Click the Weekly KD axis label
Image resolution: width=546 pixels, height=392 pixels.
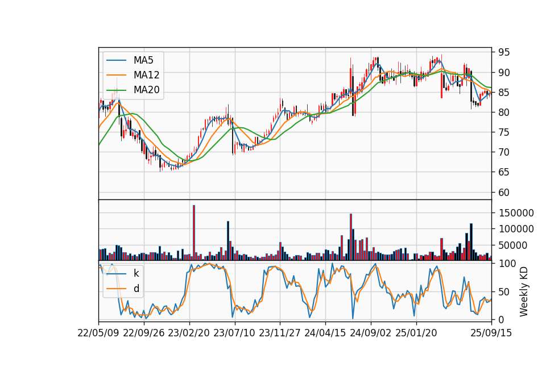[x=524, y=291]
